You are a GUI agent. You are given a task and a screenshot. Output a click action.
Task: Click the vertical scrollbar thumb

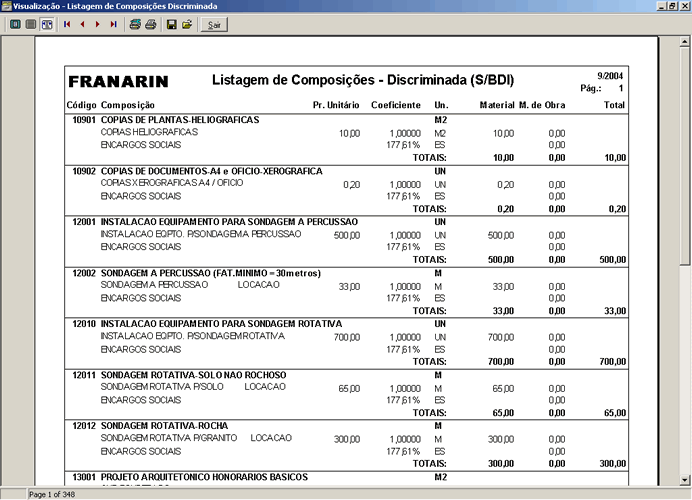tap(684, 156)
